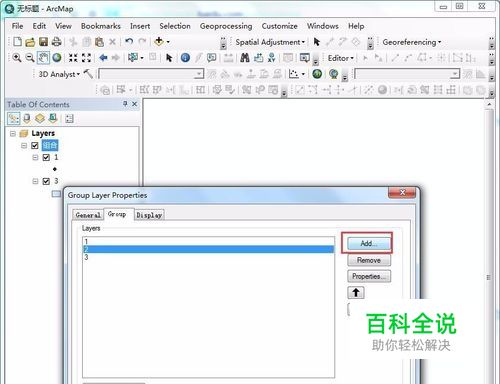500x384 pixels.
Task: Open the Bookmarks menu
Action: [101, 26]
